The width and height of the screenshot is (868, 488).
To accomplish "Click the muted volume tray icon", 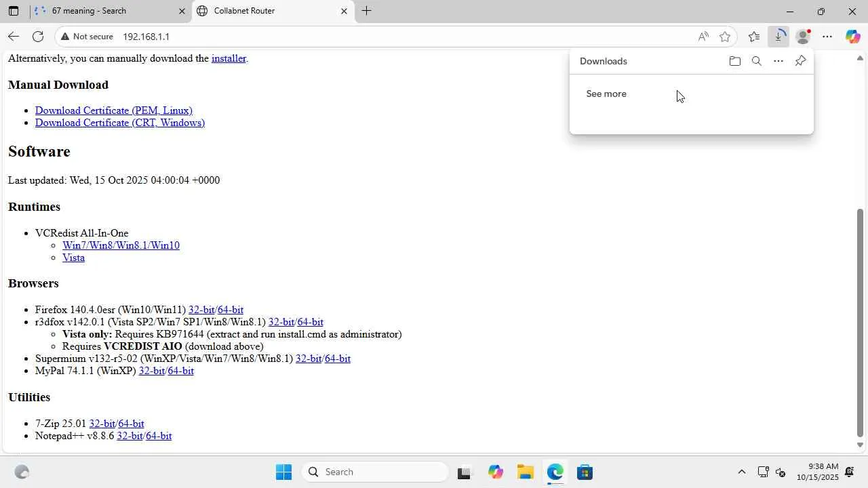I will [781, 472].
